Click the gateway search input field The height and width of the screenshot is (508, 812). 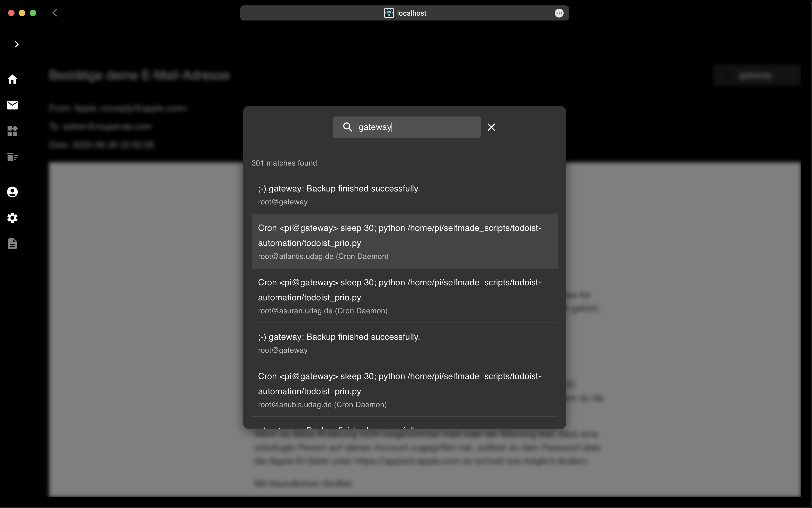(407, 127)
